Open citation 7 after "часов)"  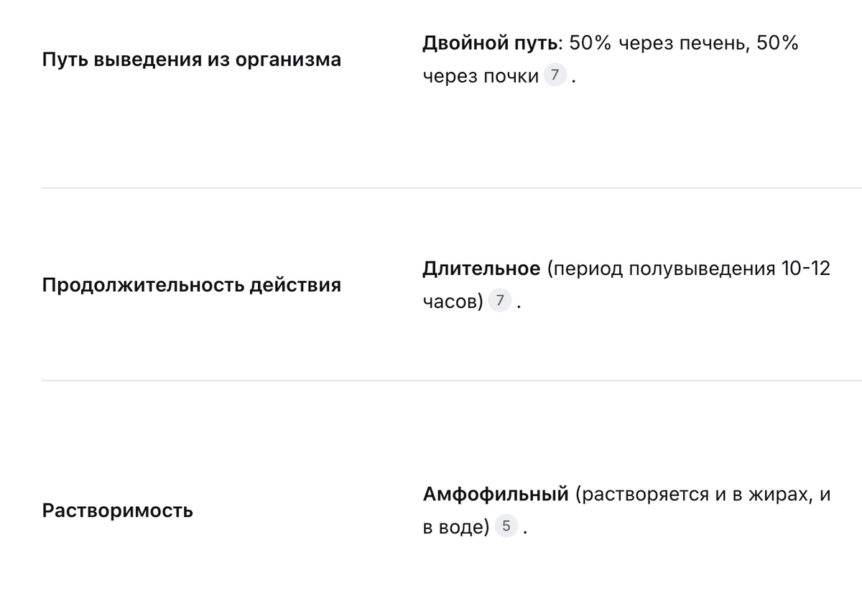click(500, 301)
